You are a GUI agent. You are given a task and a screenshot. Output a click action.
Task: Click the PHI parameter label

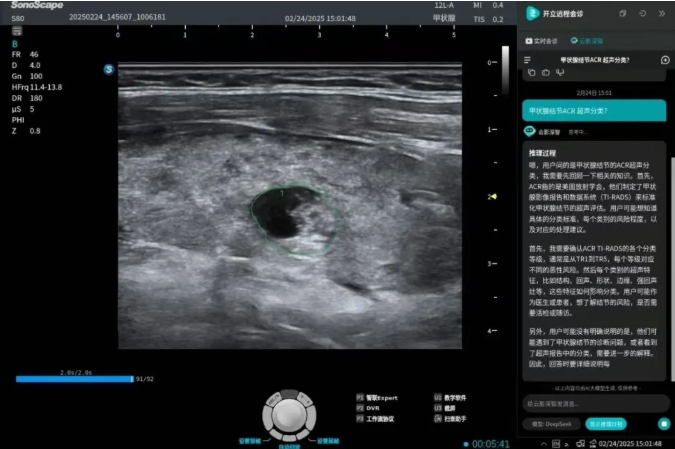(18, 120)
